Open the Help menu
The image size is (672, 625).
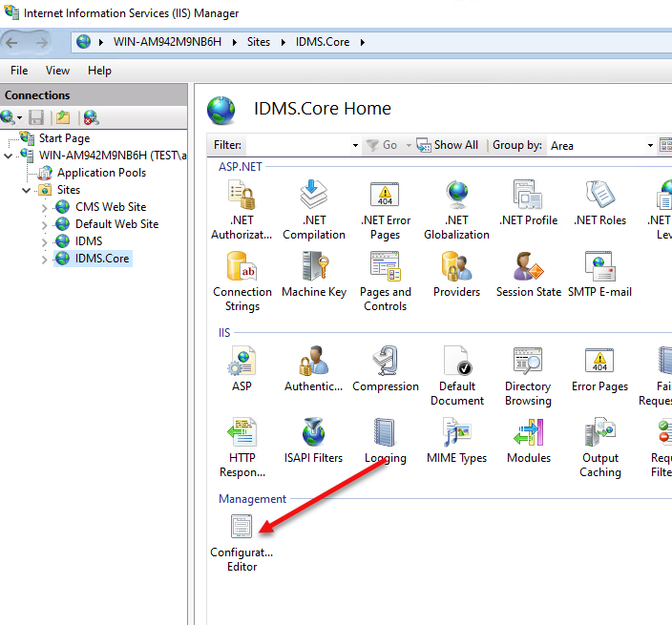pos(99,71)
